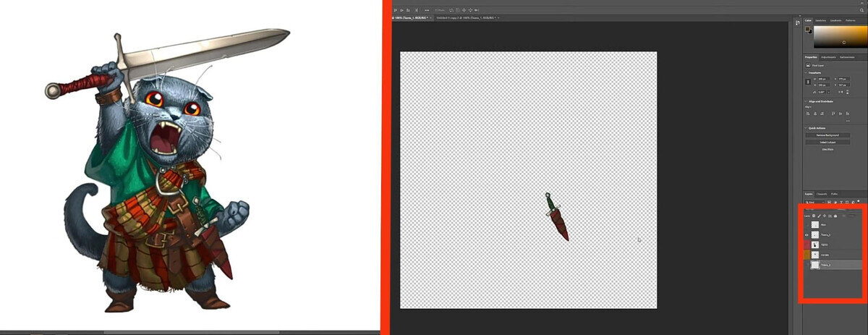This screenshot has height=335, width=868.
Task: Collapse the Quick Actions section
Action: tap(806, 128)
